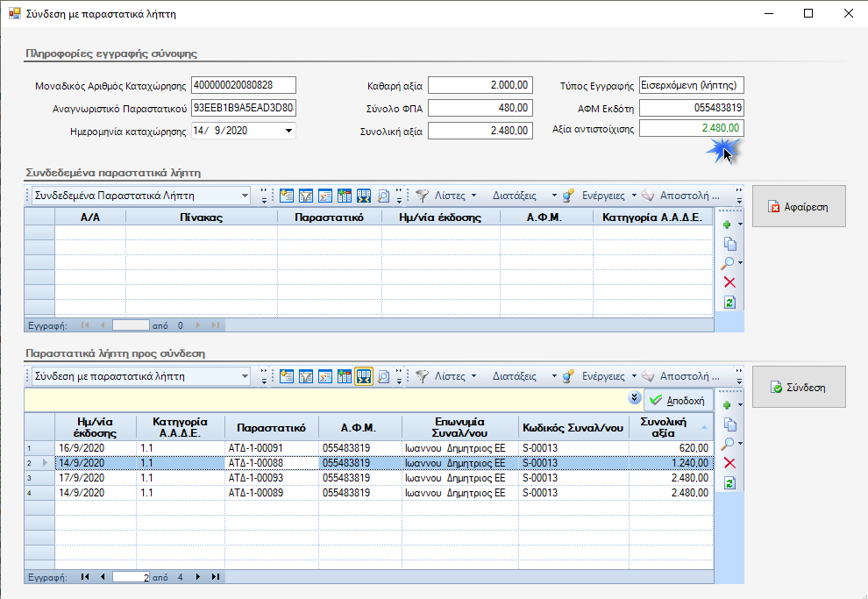Select the row with document ΑΤΔ-1-00089

(368, 493)
